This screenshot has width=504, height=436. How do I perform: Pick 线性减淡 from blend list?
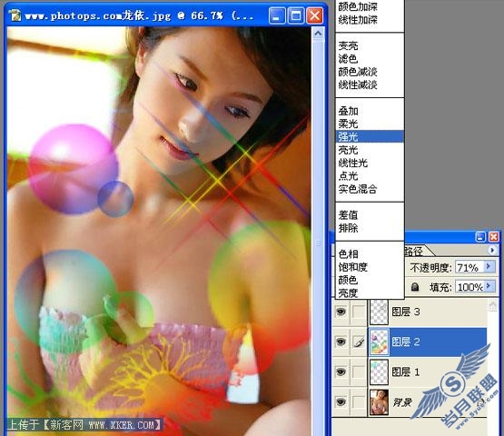(x=358, y=84)
